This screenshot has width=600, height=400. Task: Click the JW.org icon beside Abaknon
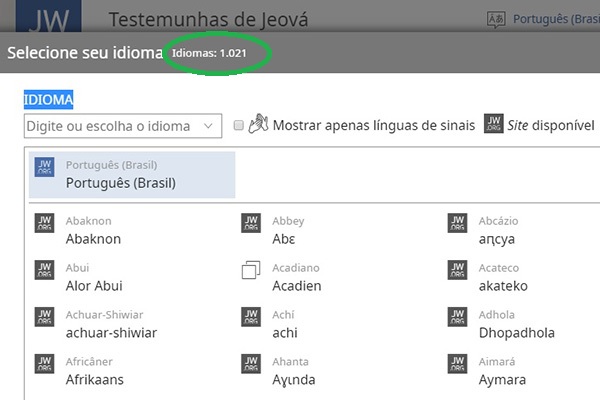tap(44, 223)
